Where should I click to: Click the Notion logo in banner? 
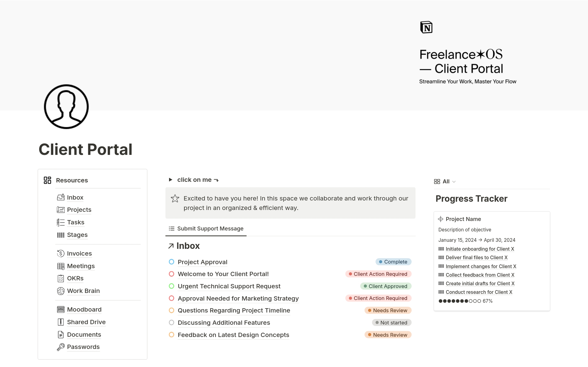coord(426,27)
